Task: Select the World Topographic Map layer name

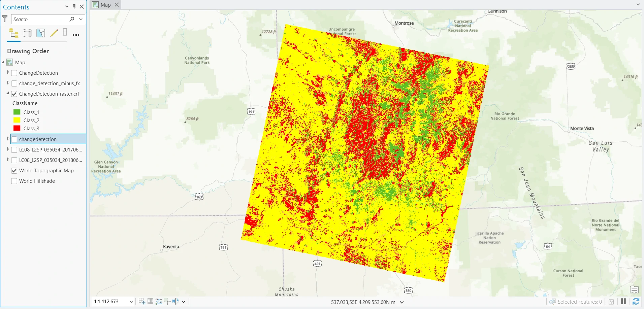Action: pos(46,171)
